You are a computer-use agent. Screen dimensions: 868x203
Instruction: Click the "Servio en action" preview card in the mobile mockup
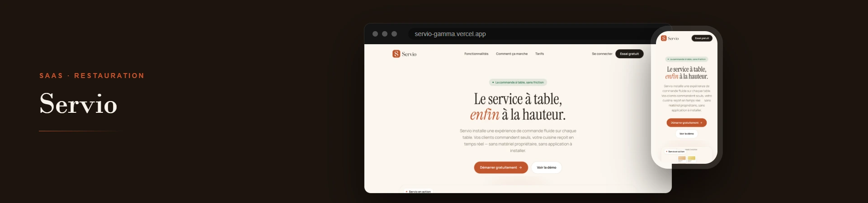point(686,155)
